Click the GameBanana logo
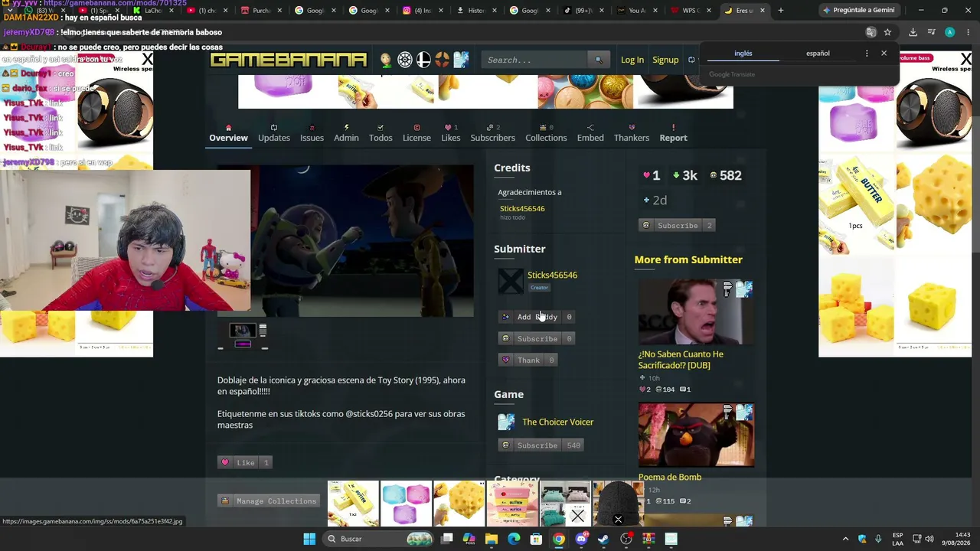The image size is (980, 551). [x=289, y=60]
